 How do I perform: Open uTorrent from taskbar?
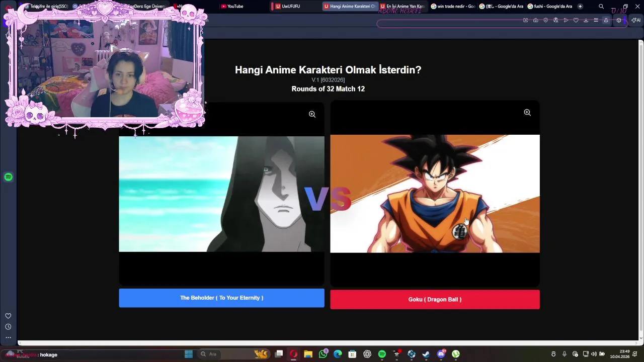point(456,354)
